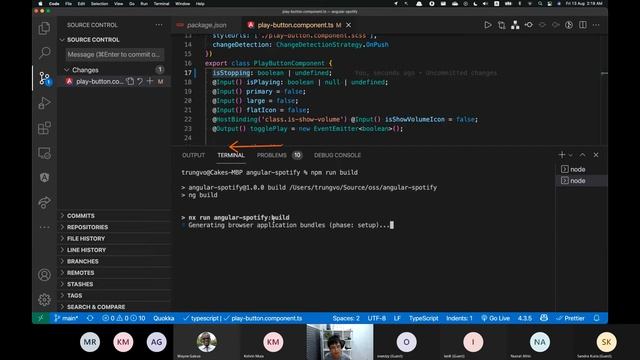Expand the Remotes section
Viewport: 640px width, 360px height.
(x=80, y=273)
